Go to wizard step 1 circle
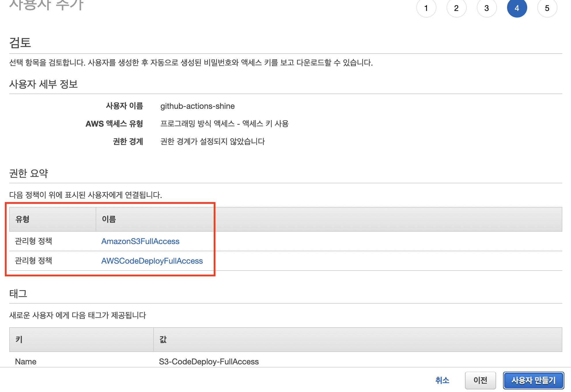 426,8
